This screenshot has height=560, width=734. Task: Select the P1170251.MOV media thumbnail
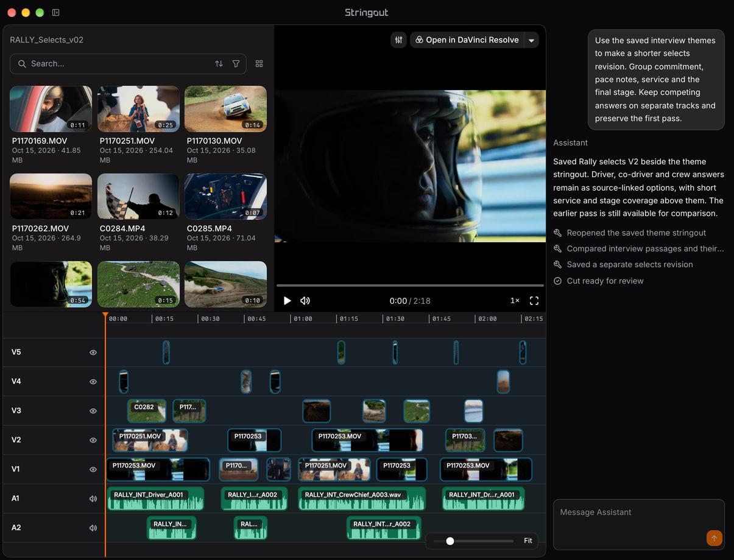point(138,109)
